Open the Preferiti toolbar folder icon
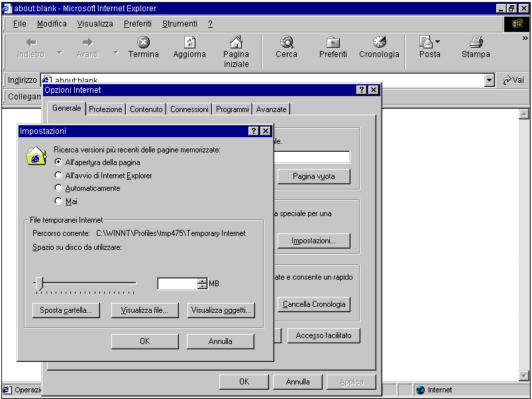The image size is (532, 399). click(333, 42)
